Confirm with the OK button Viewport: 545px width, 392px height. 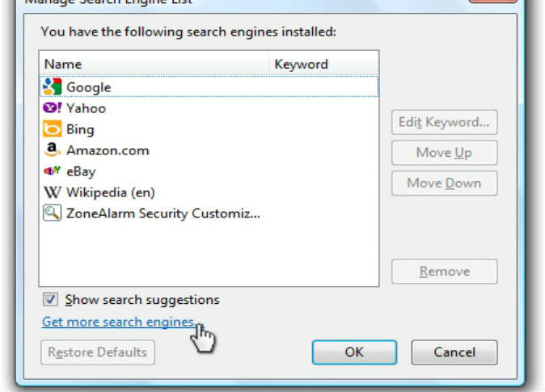[x=354, y=352]
